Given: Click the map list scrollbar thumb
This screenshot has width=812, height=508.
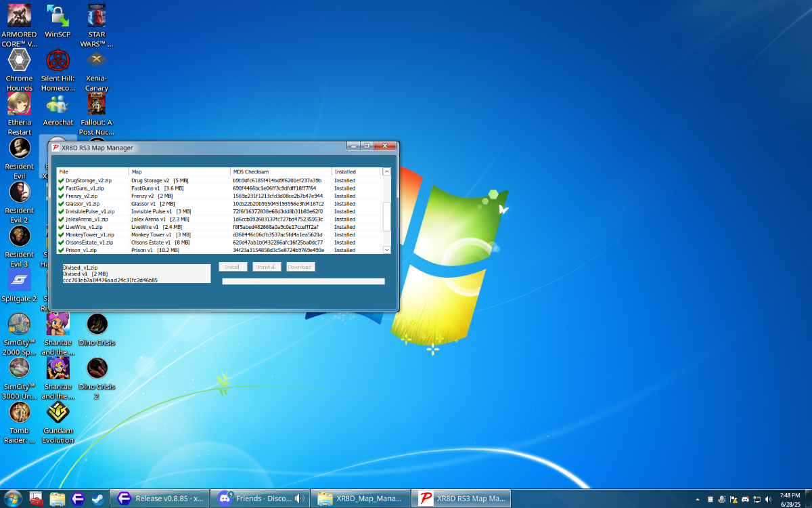Looking at the screenshot, I should (x=387, y=217).
